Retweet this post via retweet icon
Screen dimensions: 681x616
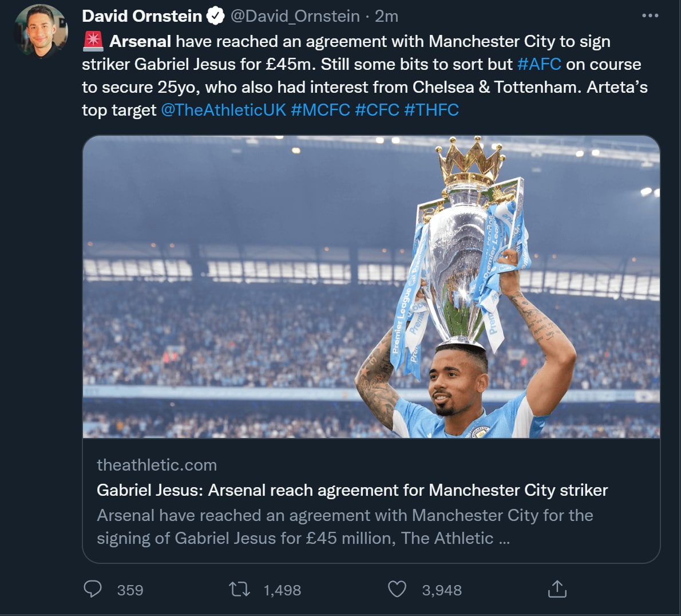pyautogui.click(x=239, y=589)
